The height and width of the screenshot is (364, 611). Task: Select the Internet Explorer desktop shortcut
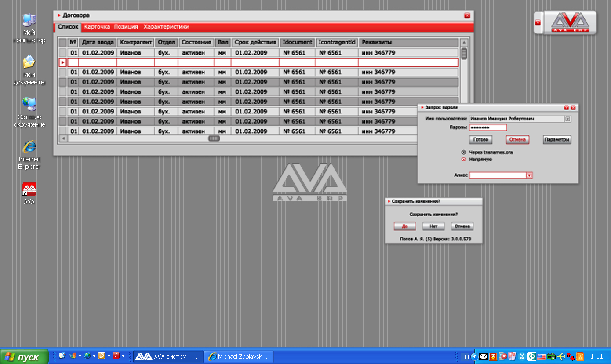(29, 155)
